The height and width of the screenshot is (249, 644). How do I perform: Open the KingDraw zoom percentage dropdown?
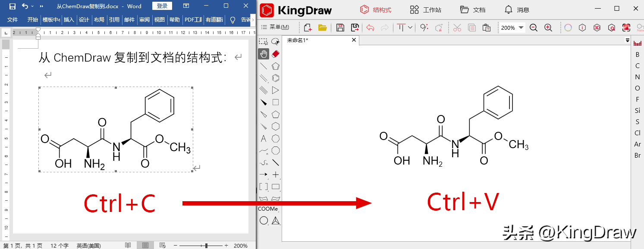pyautogui.click(x=521, y=28)
